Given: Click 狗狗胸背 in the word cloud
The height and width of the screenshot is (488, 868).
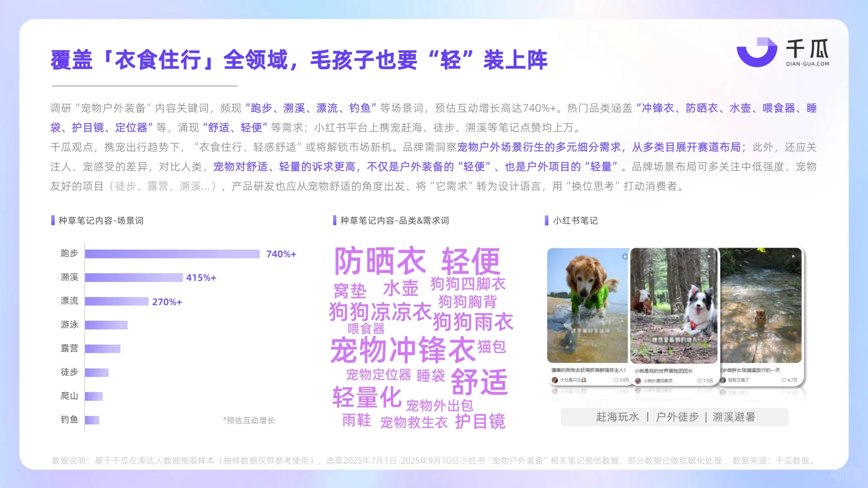Looking at the screenshot, I should tap(467, 301).
